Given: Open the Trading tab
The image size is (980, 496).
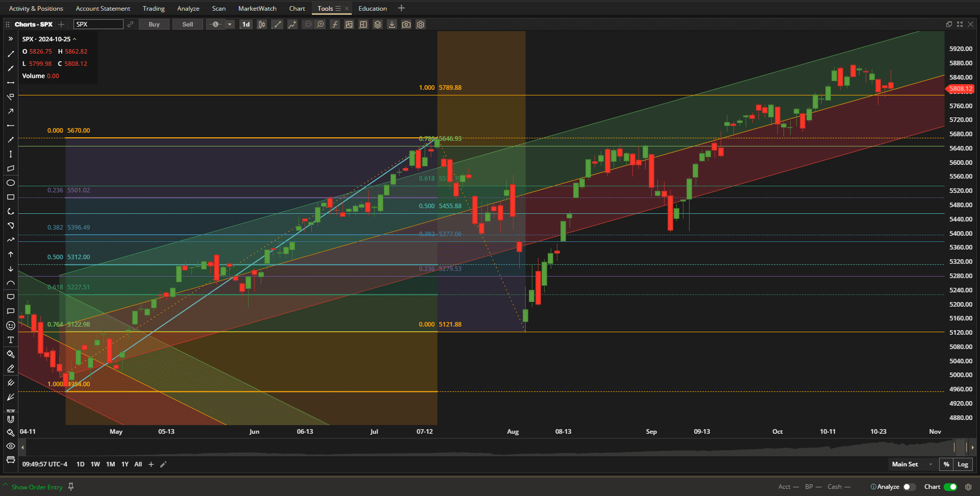Looking at the screenshot, I should pos(154,9).
